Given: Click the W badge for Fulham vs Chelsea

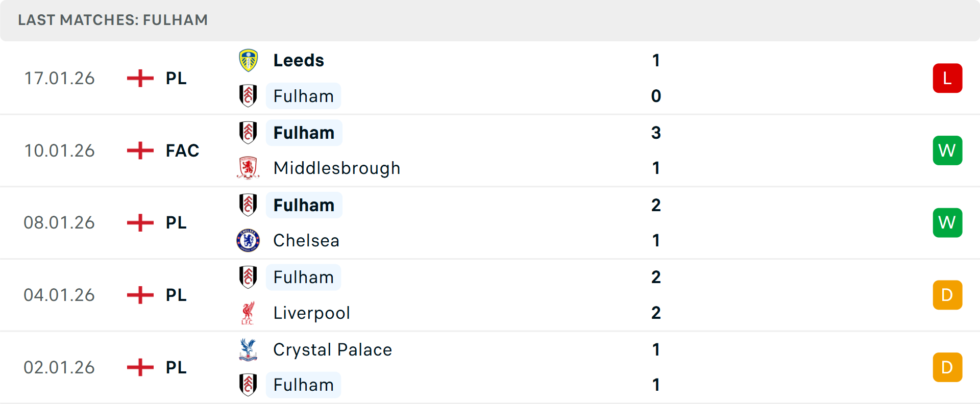Looking at the screenshot, I should point(947,223).
